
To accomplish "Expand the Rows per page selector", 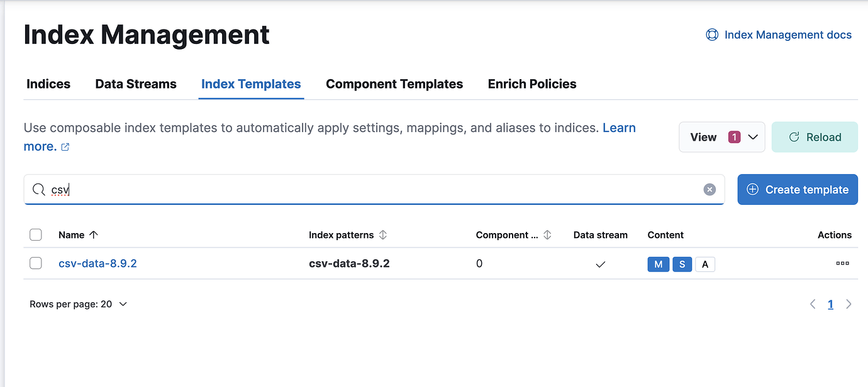I will 78,304.
